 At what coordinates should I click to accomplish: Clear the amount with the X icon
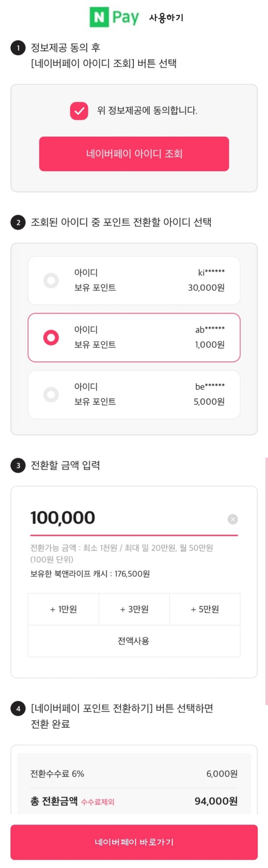tap(233, 519)
